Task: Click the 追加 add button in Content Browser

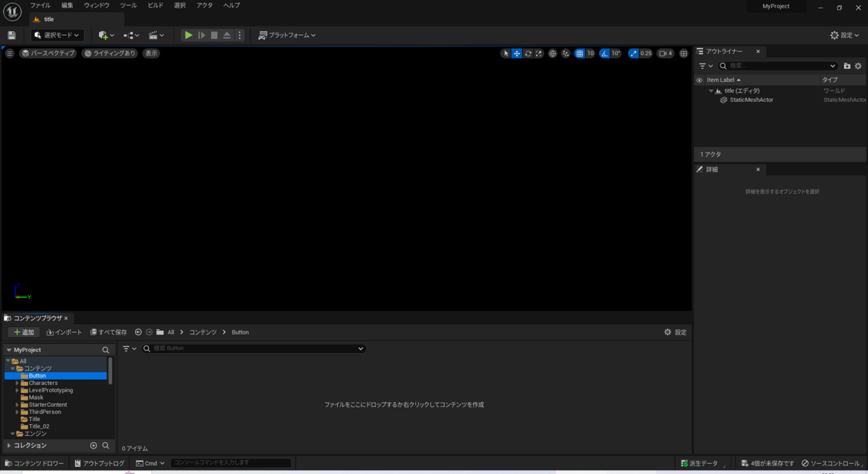Action: (24, 332)
